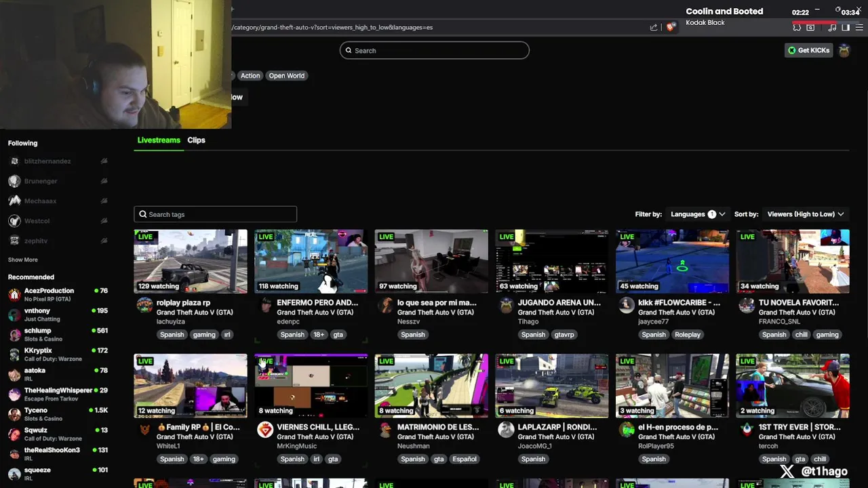This screenshot has width=868, height=488.
Task: Toggle the browser sidebar panel icon
Action: (846, 27)
